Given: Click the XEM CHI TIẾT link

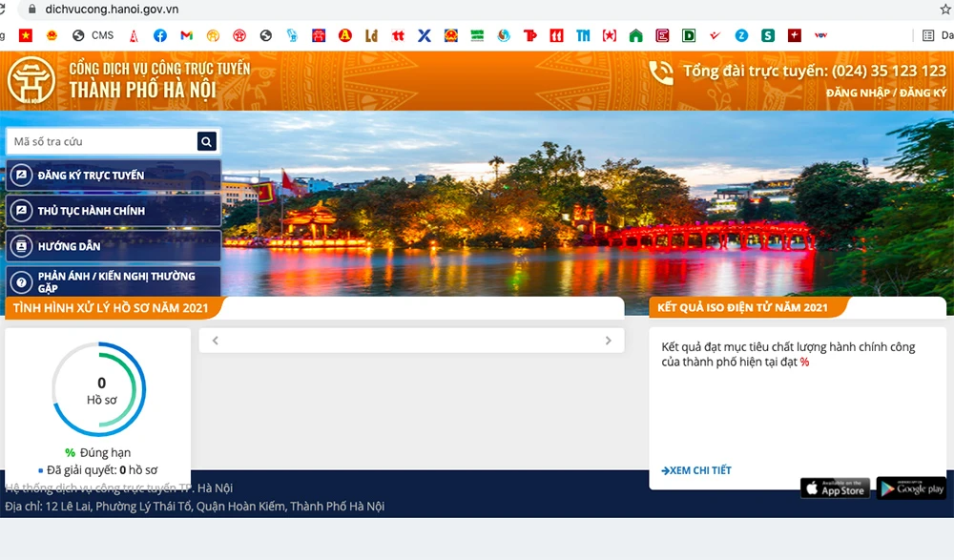Looking at the screenshot, I should [x=696, y=470].
